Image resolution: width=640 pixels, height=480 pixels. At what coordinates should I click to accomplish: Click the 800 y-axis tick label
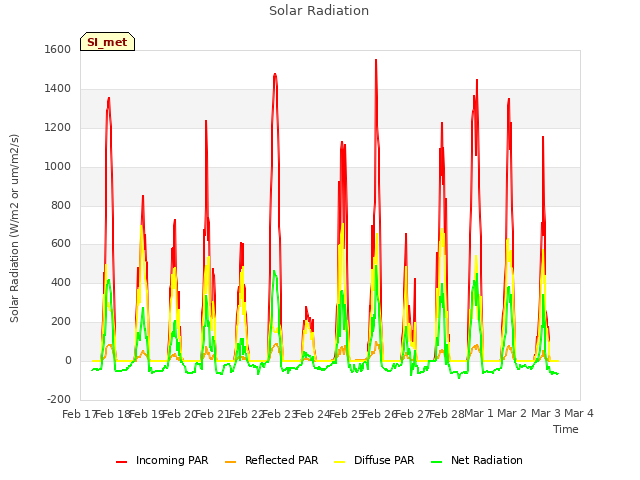pos(61,205)
